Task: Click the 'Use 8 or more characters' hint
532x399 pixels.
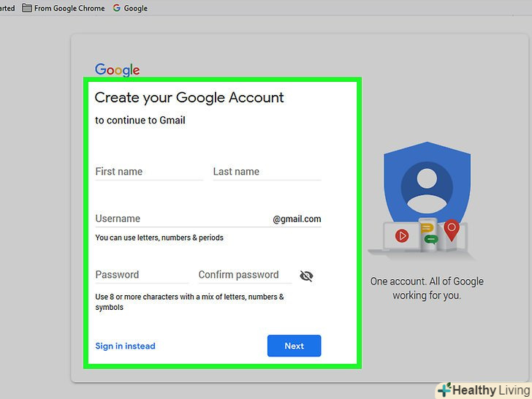Action: click(189, 302)
